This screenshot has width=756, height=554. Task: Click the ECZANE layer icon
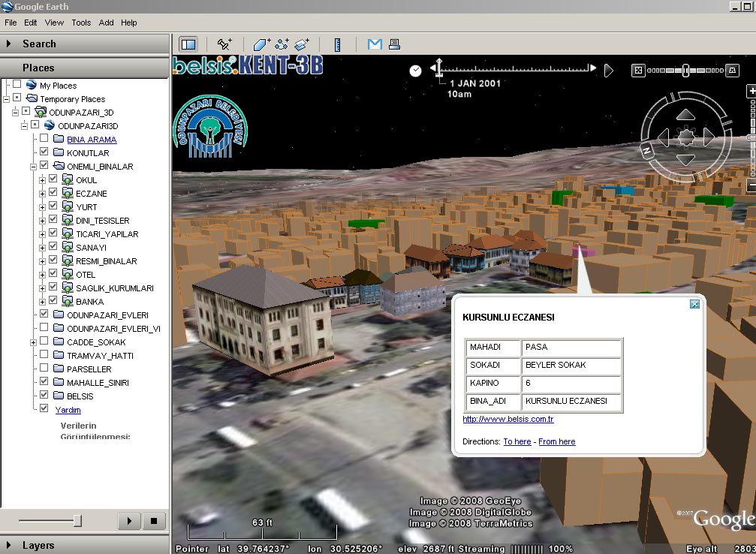68,193
